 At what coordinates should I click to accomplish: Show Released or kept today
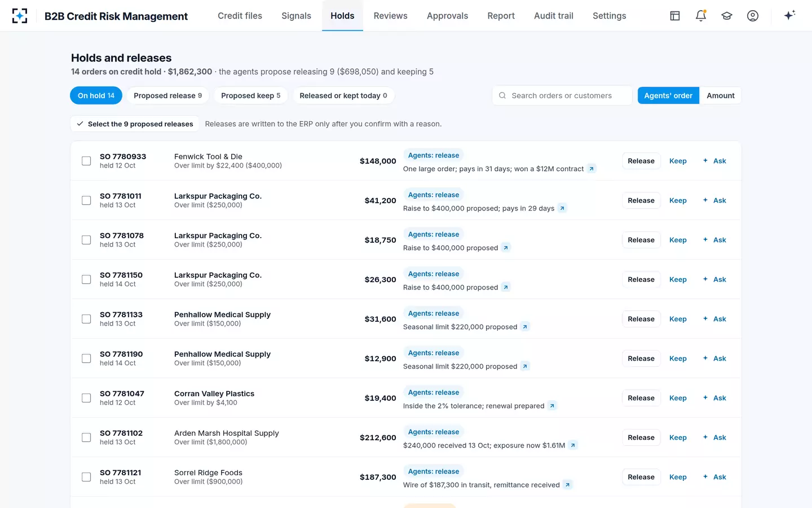point(343,95)
